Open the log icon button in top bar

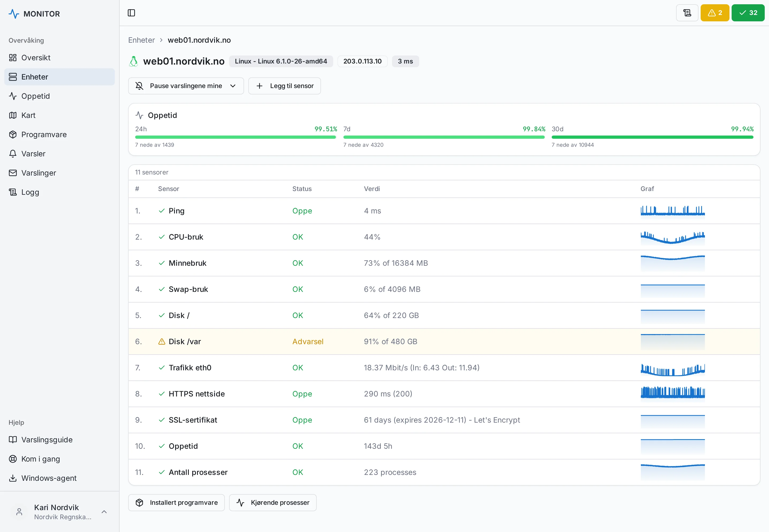[x=687, y=13]
